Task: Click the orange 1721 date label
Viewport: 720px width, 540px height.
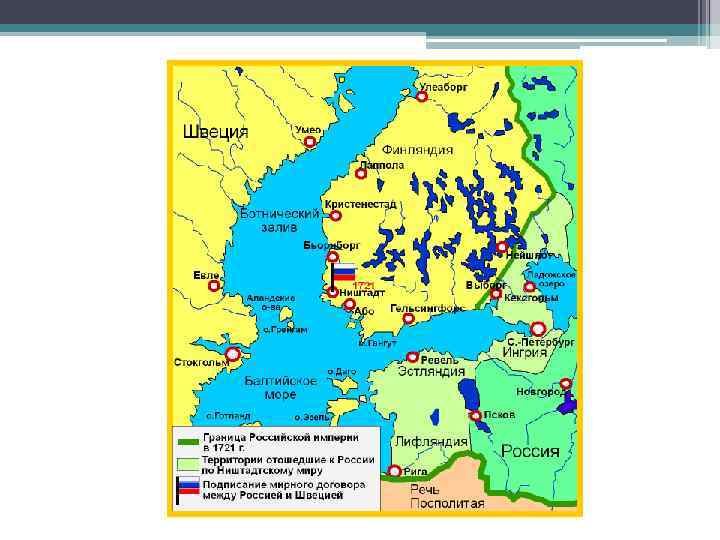Action: click(362, 285)
